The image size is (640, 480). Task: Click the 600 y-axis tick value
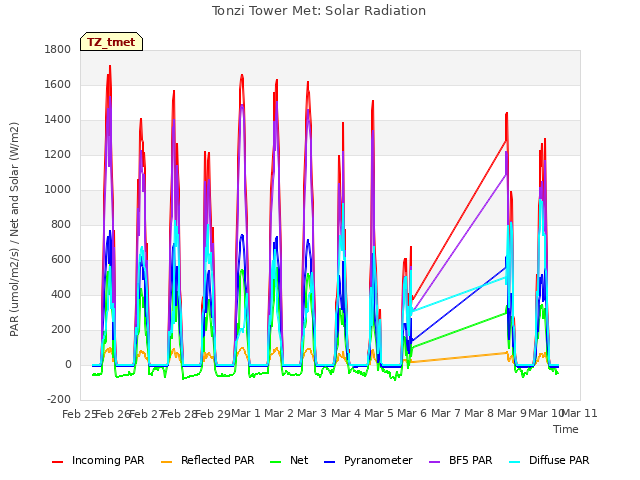(61, 260)
